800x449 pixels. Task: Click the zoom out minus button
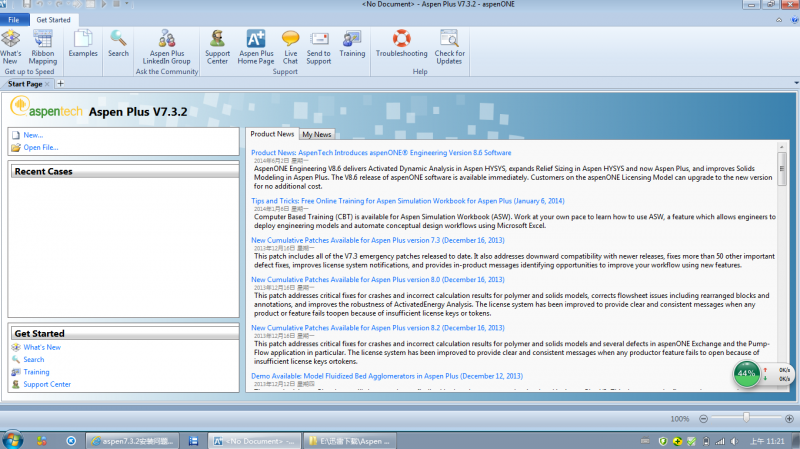(703, 418)
